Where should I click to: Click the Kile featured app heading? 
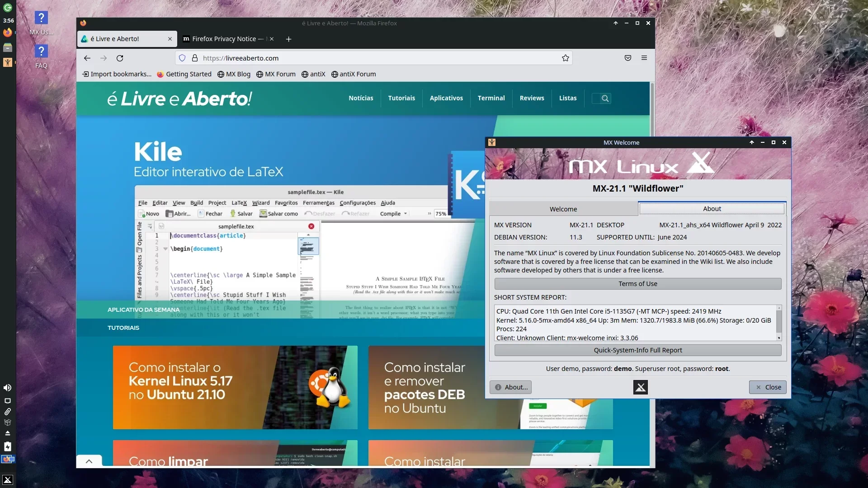click(x=158, y=152)
